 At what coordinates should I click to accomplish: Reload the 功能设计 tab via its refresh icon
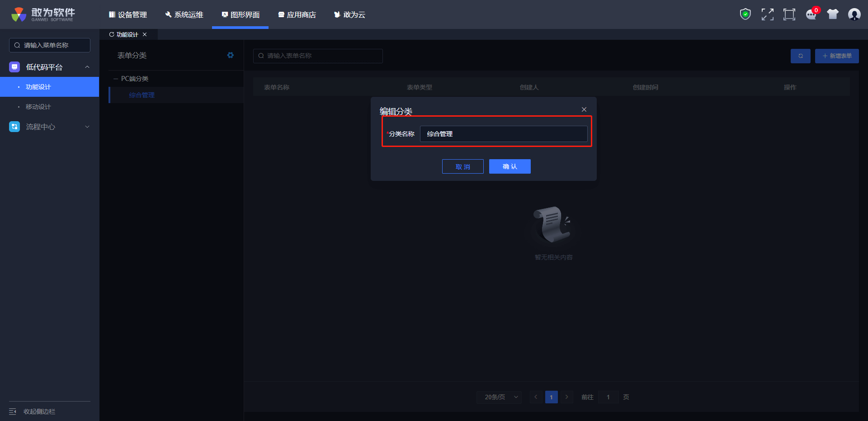(112, 34)
